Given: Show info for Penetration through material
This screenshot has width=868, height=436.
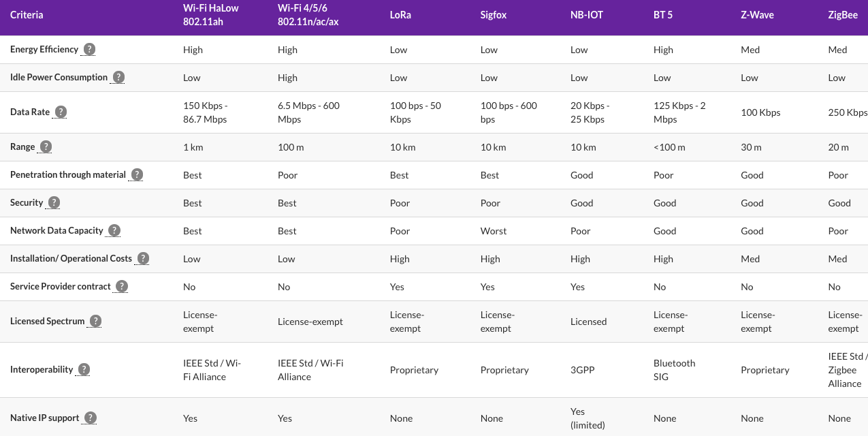Looking at the screenshot, I should [x=137, y=174].
